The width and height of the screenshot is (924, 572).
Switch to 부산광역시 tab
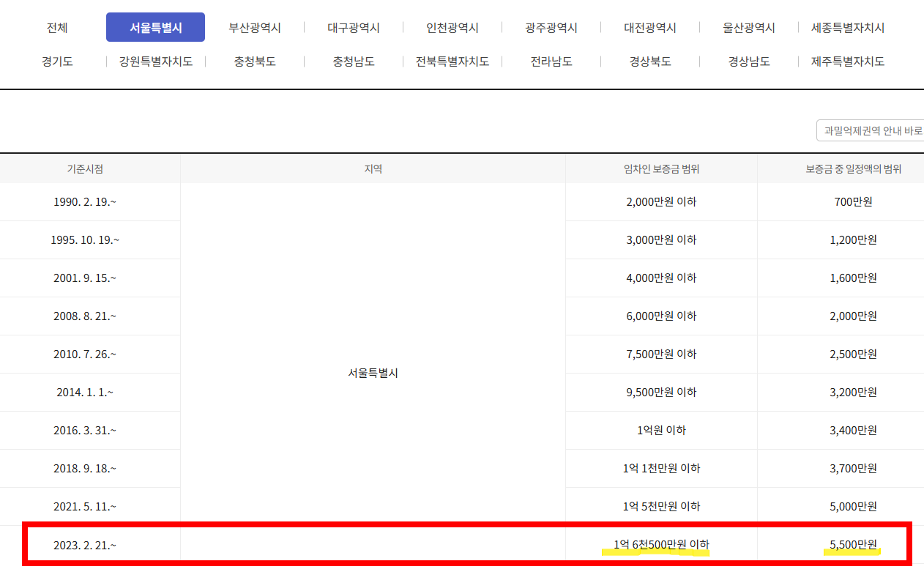pos(255,28)
